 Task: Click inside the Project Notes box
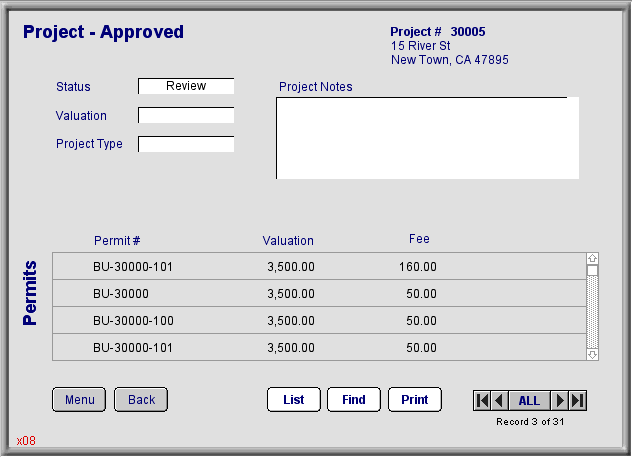pyautogui.click(x=428, y=138)
